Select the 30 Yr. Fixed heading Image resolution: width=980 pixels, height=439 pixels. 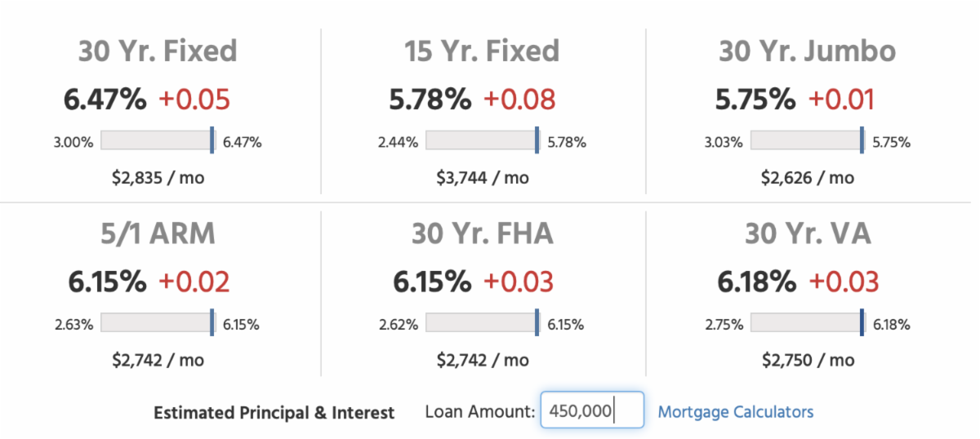click(158, 51)
